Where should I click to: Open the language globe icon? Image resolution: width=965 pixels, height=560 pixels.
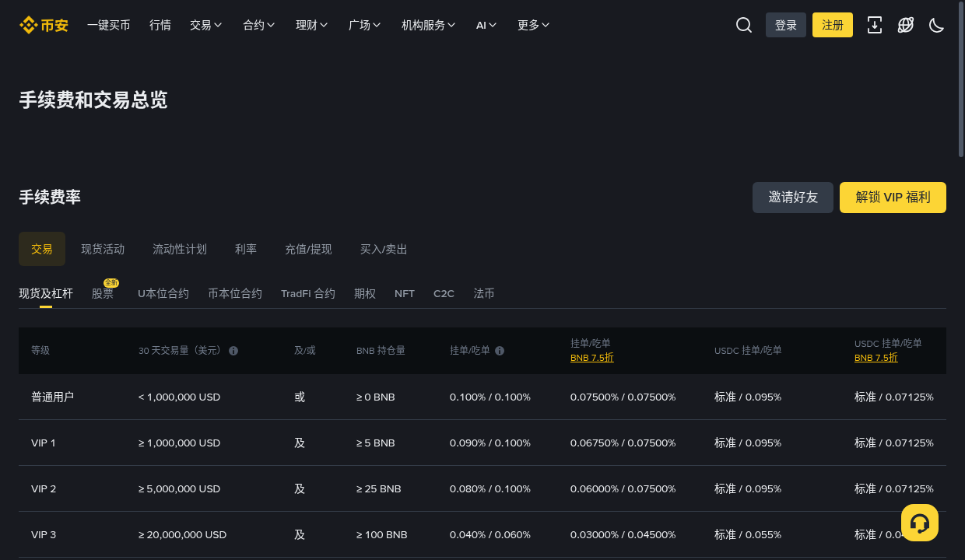(906, 25)
